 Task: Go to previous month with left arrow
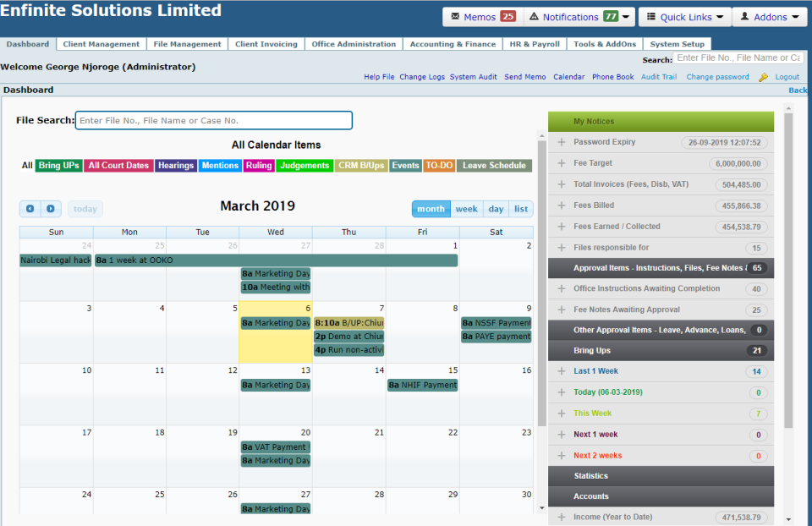[30, 208]
